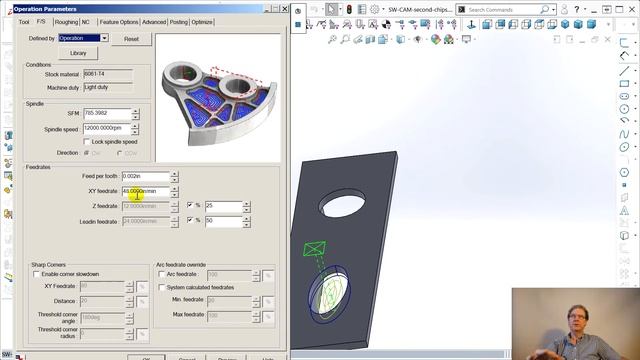640x360 pixels.
Task: Switch to the NC tab
Action: point(85,22)
